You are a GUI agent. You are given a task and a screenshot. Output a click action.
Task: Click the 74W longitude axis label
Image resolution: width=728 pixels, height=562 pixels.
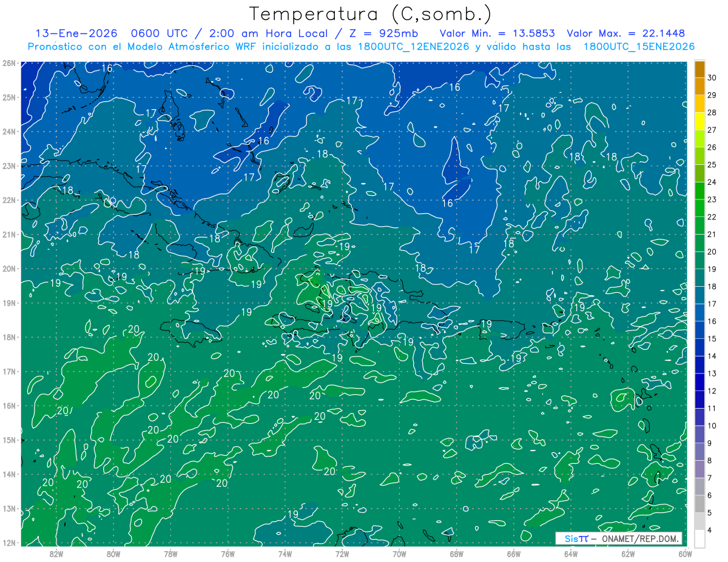coord(285,554)
